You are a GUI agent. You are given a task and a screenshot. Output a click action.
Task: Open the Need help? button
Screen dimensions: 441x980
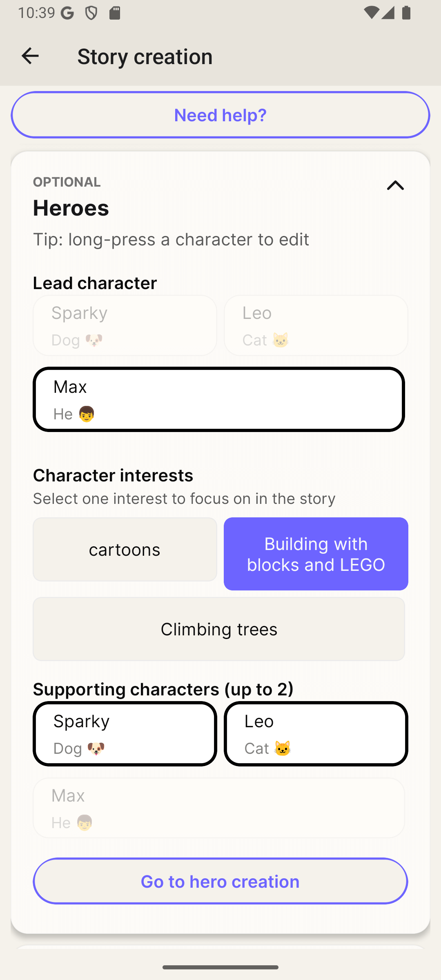[x=220, y=115]
